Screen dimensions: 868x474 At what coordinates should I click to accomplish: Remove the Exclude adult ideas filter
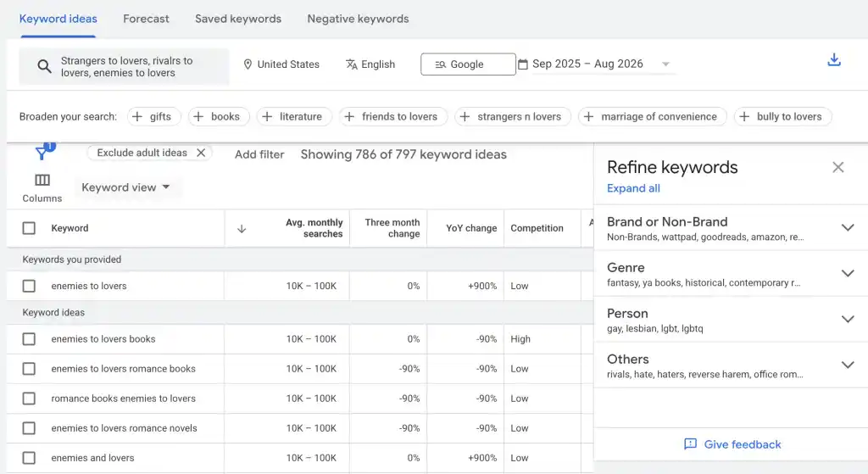[201, 153]
